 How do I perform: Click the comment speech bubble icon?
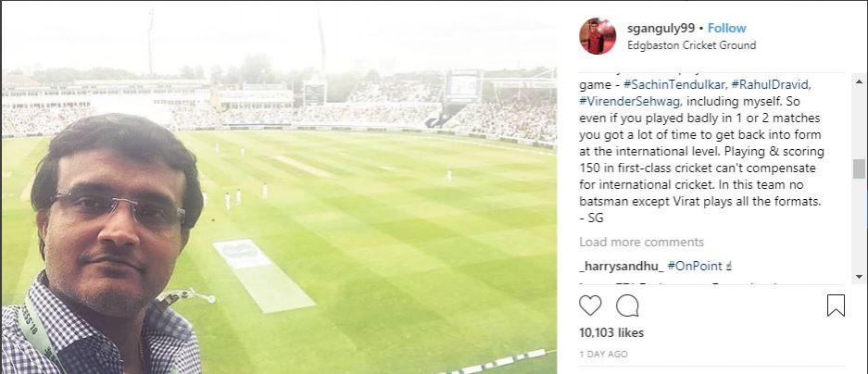[x=627, y=305]
